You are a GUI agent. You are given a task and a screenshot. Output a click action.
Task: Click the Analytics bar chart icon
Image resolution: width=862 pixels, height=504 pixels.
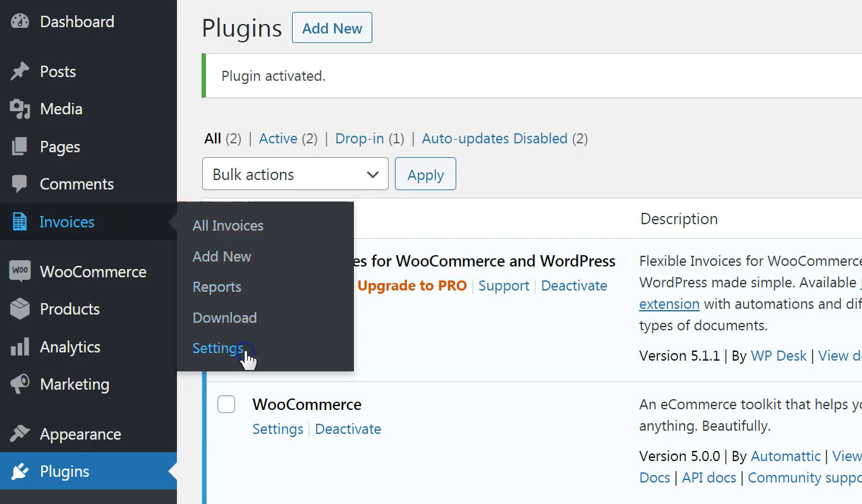[x=20, y=347]
